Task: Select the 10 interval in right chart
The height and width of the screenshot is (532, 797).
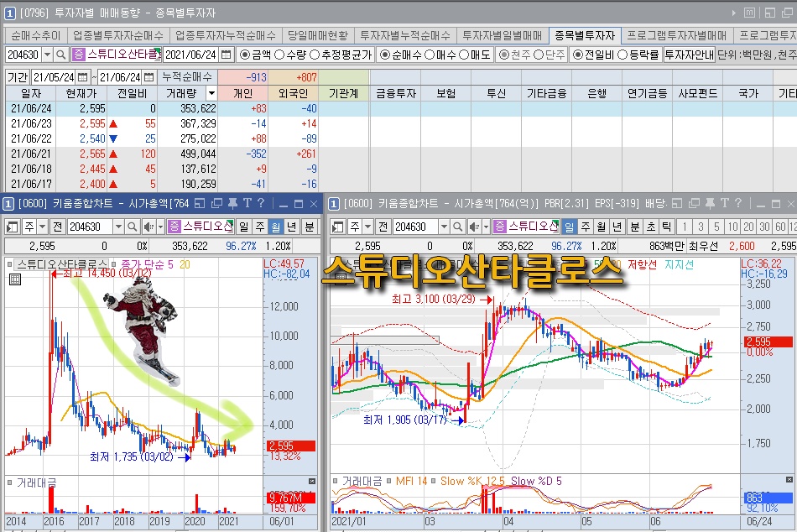Action: [x=732, y=227]
